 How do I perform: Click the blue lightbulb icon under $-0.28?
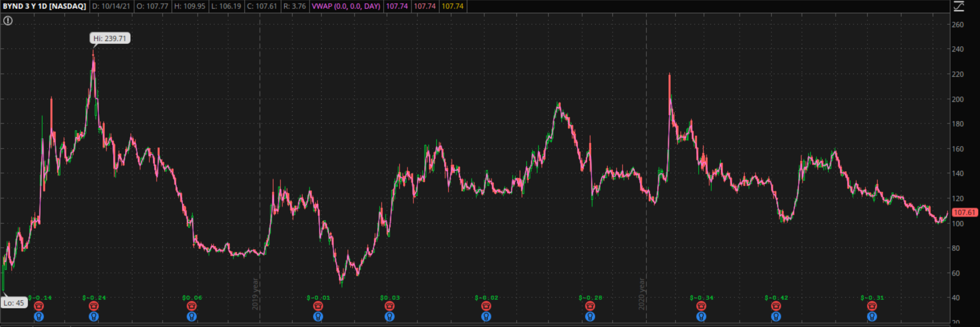[x=590, y=316]
